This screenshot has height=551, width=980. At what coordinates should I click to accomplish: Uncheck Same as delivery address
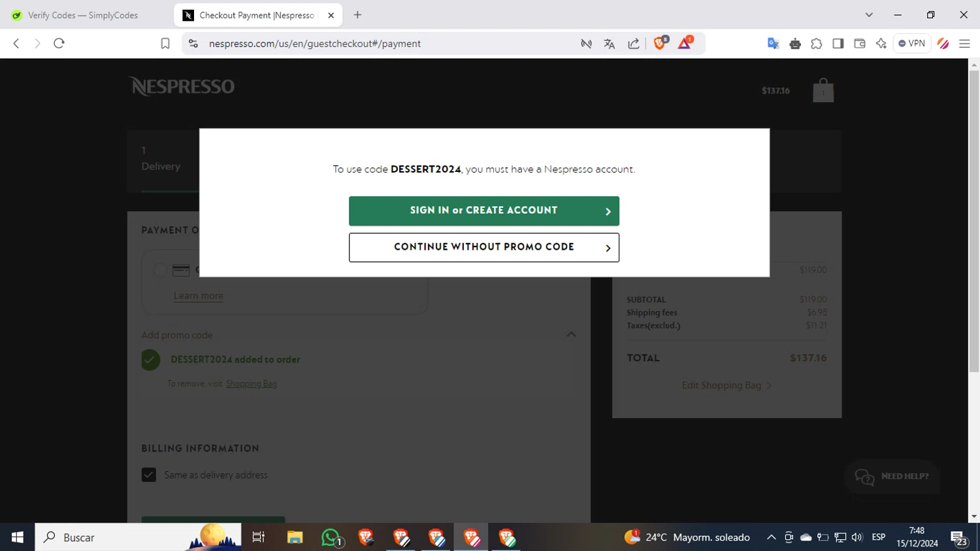coord(149,475)
